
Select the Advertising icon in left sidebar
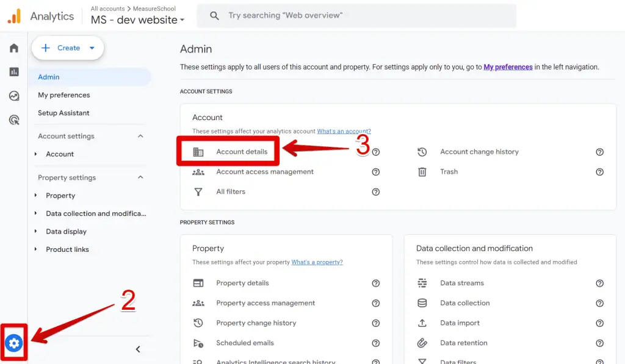(x=13, y=120)
